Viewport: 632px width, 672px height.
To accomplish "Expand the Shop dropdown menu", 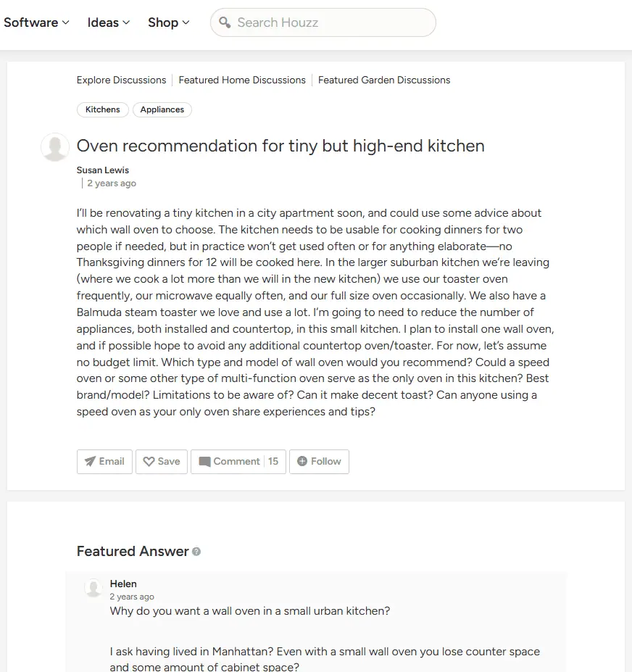I will (x=169, y=22).
